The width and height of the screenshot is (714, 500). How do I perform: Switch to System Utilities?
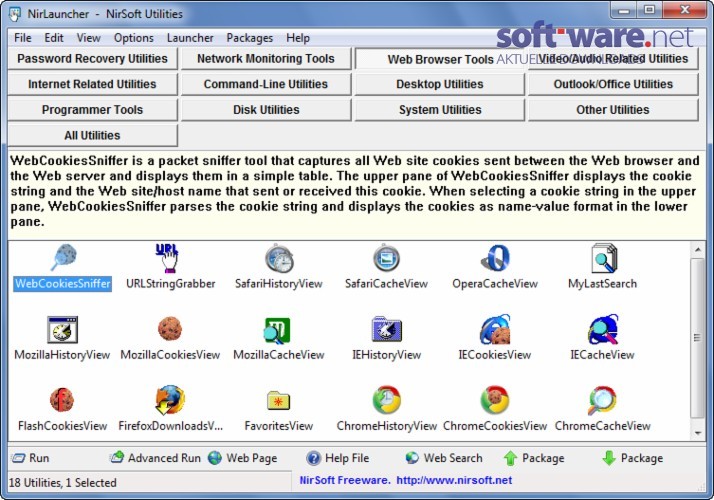point(440,110)
